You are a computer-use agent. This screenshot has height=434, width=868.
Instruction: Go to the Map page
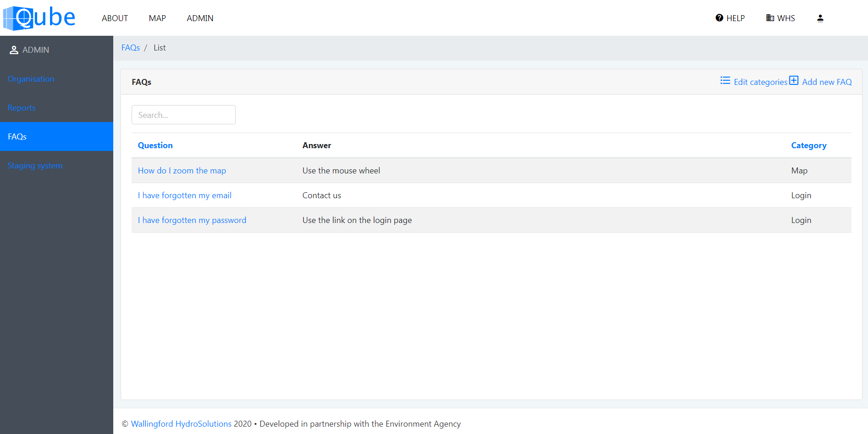(157, 18)
